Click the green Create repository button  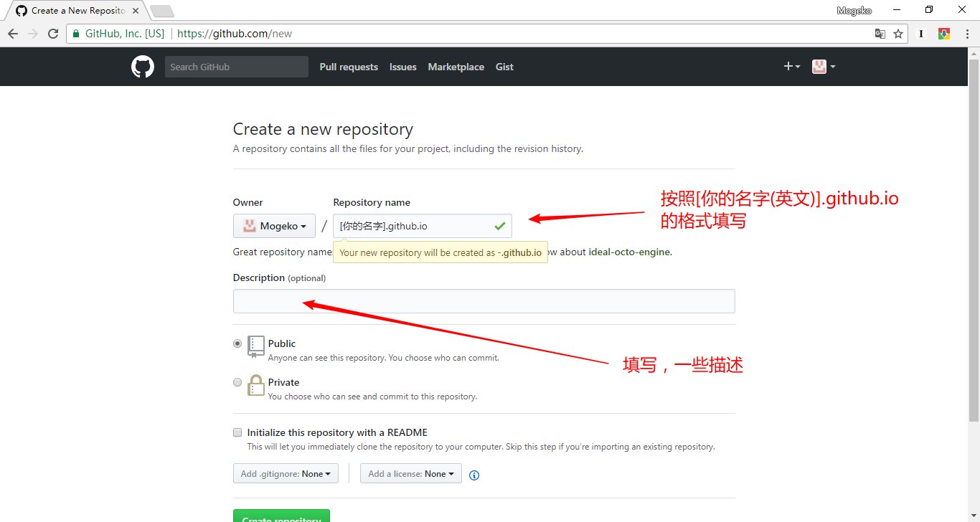point(281,516)
